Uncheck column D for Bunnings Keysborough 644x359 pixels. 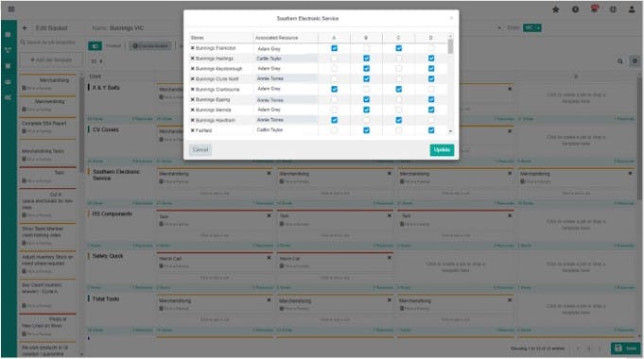[x=431, y=69]
